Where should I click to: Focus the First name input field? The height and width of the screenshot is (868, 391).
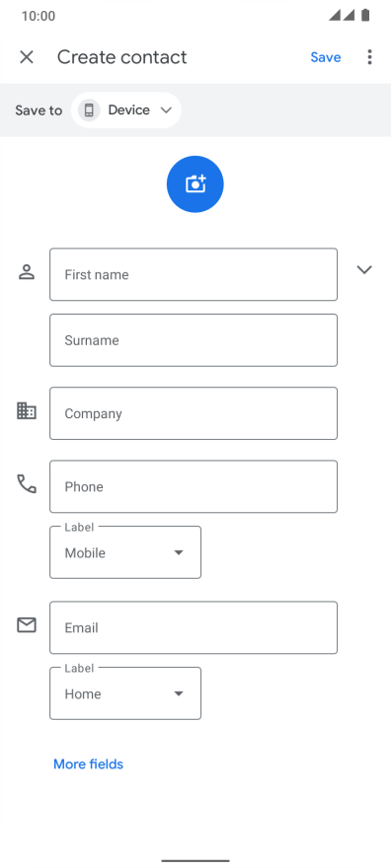coord(194,274)
